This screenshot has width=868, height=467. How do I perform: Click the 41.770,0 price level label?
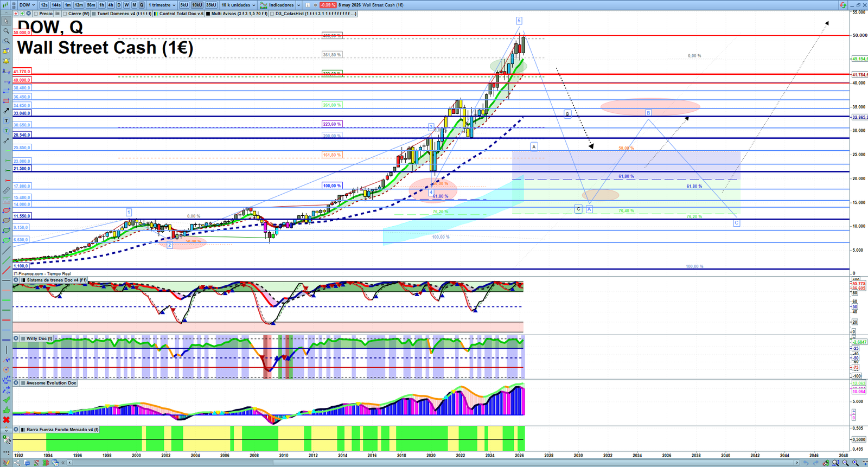click(22, 72)
